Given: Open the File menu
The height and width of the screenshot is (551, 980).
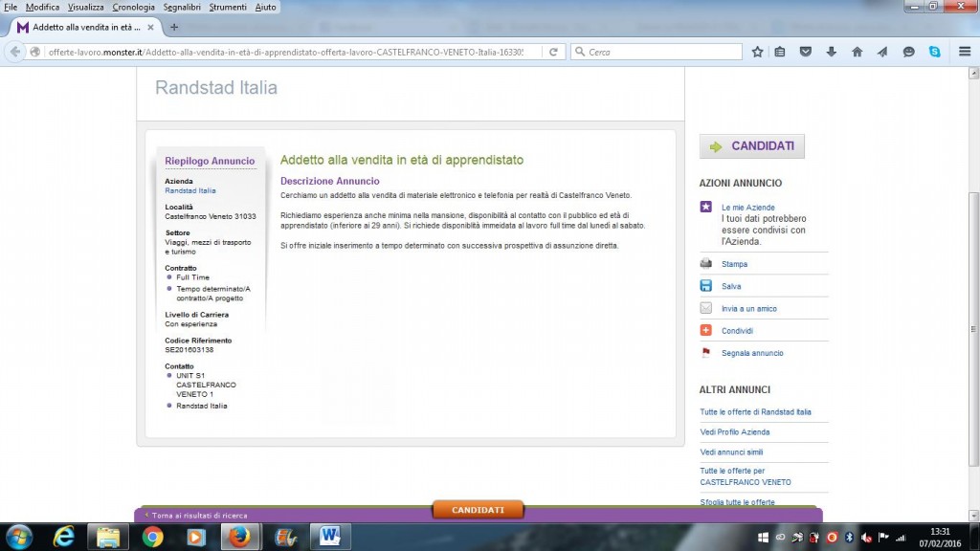Looking at the screenshot, I should pyautogui.click(x=11, y=7).
